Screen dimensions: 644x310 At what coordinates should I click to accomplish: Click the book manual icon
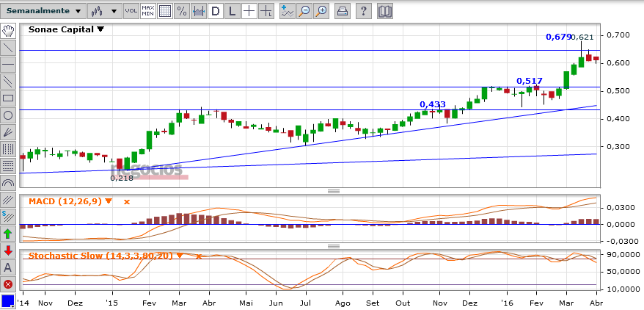point(385,11)
